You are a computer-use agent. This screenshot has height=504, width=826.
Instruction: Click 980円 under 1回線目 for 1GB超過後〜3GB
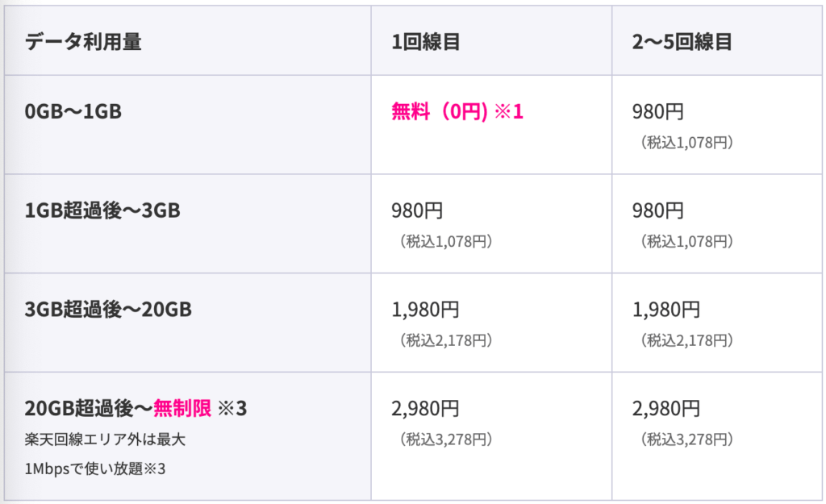pyautogui.click(x=417, y=210)
